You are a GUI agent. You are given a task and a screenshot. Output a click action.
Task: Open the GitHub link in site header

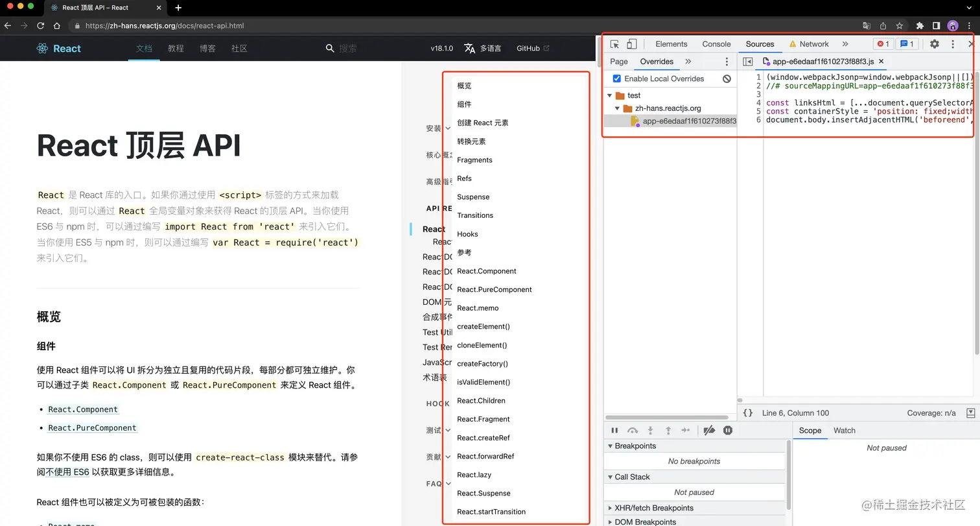[533, 48]
